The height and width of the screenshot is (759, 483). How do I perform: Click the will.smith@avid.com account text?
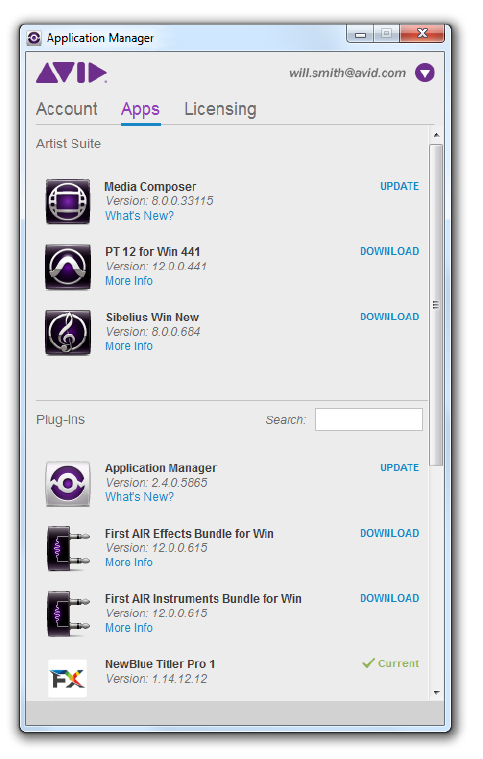[347, 73]
